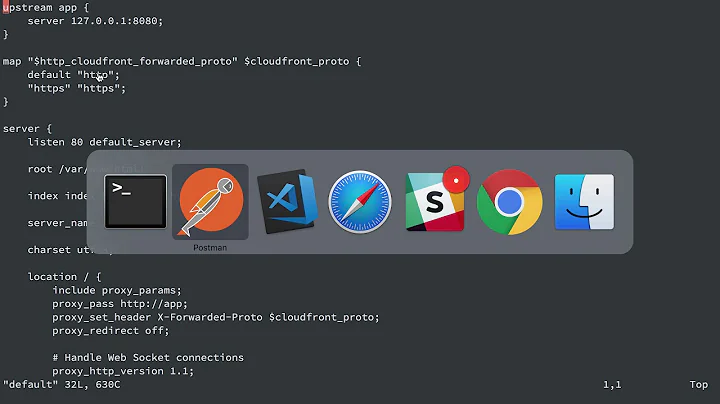
Task: Click the "Top" scroll position indicator
Action: (698, 384)
